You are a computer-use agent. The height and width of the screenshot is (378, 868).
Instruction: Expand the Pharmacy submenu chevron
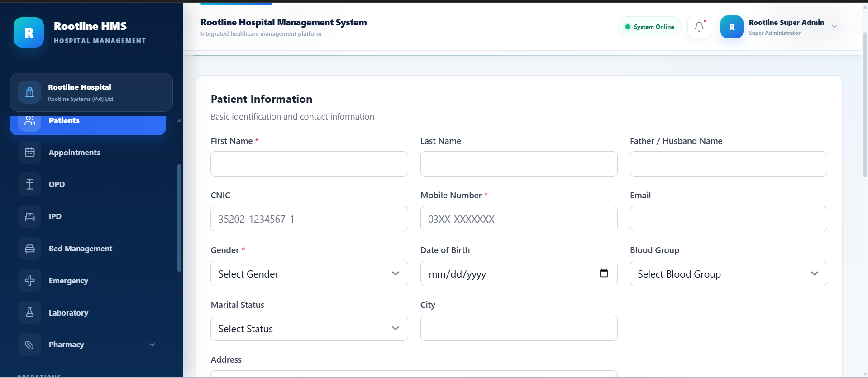[x=153, y=345]
